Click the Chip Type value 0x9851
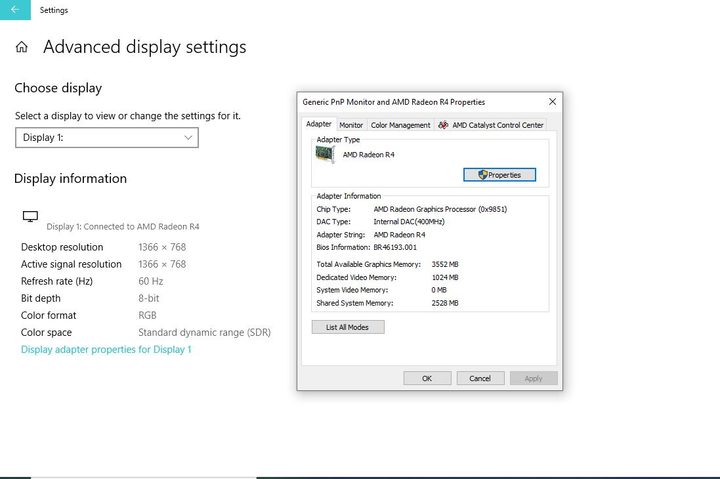The width and height of the screenshot is (720, 479). click(x=440, y=209)
